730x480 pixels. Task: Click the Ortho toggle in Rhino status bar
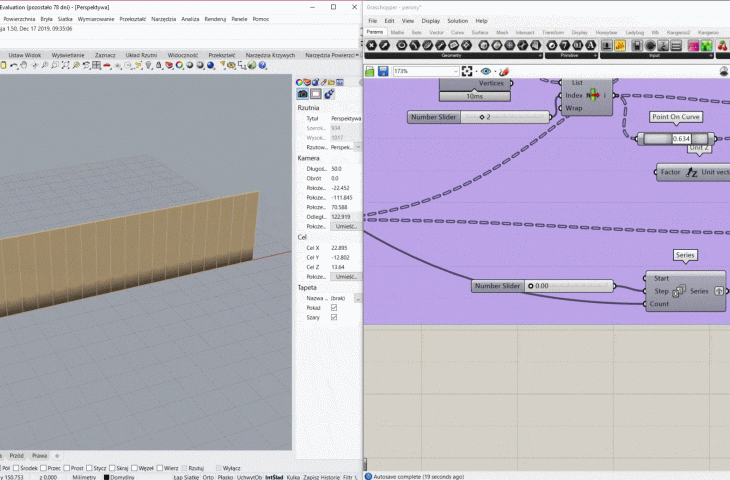(208, 477)
